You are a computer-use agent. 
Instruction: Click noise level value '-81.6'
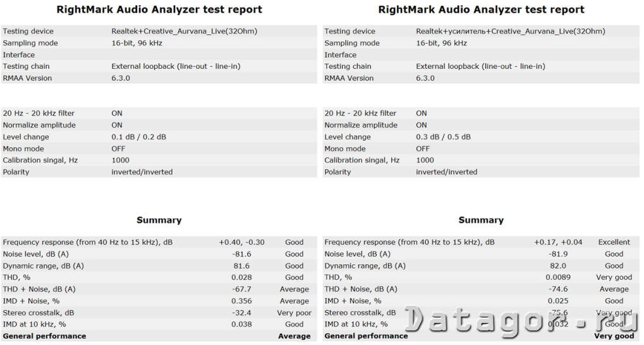[241, 254]
